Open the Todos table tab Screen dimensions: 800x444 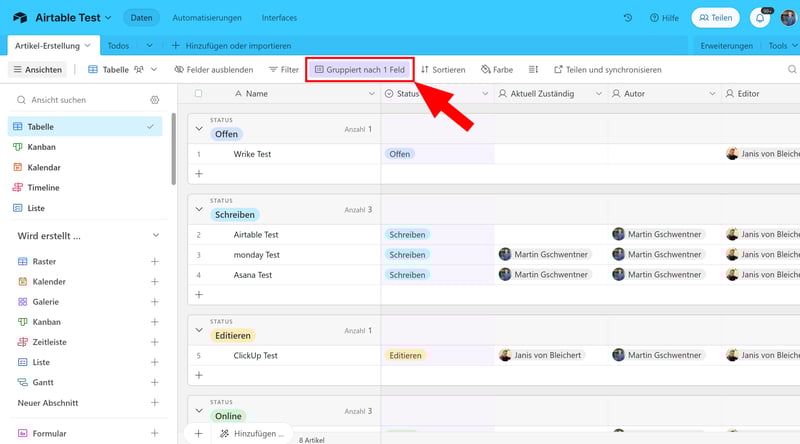pyautogui.click(x=118, y=46)
